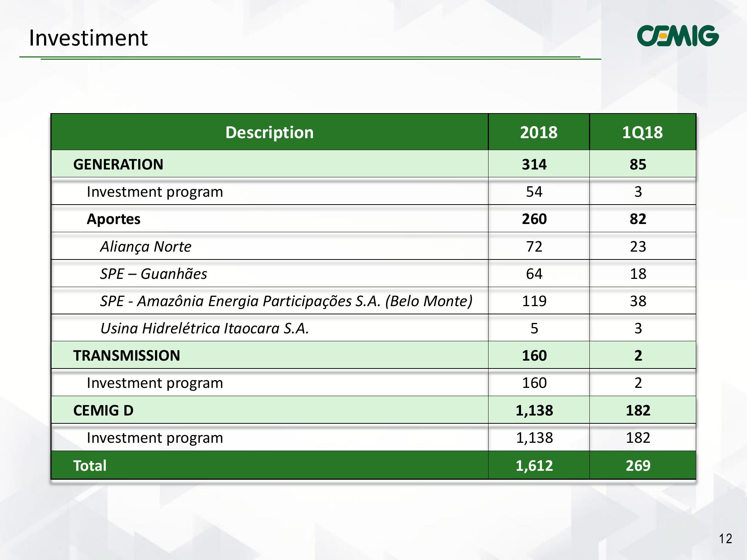Viewport: 747px width, 560px height.
Task: Click Belo Monte 1Q18 value 38
Action: pyautogui.click(x=638, y=301)
